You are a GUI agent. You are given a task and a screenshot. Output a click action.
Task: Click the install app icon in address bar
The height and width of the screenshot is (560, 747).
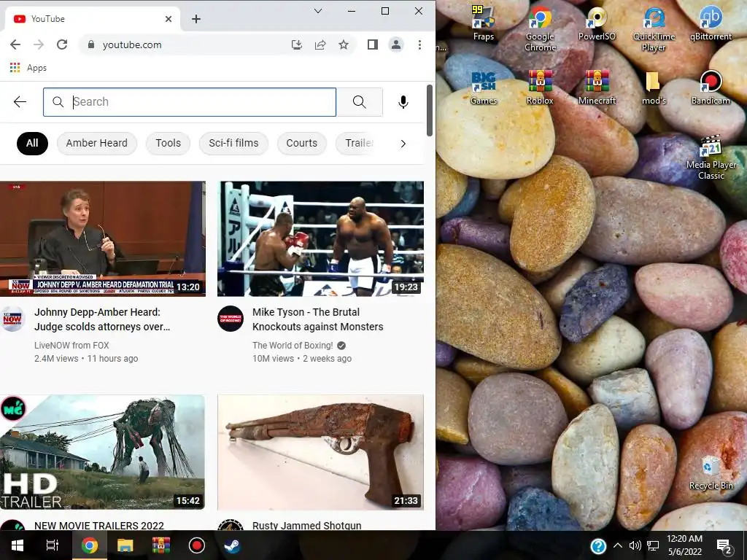point(297,44)
